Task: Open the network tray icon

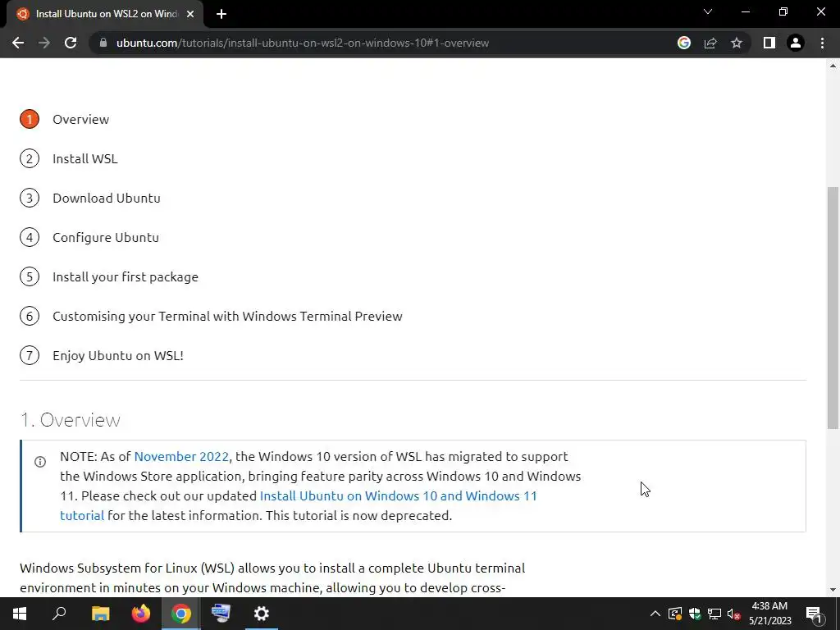Action: (x=714, y=614)
